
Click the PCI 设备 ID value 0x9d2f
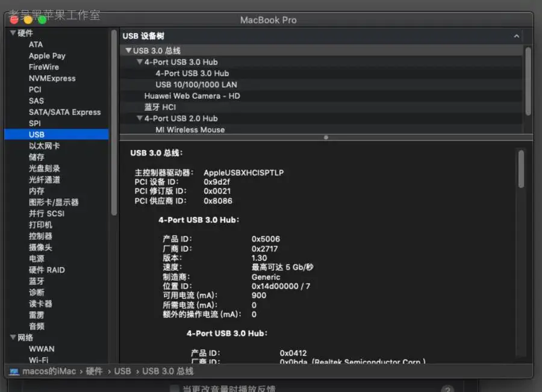[x=217, y=182]
